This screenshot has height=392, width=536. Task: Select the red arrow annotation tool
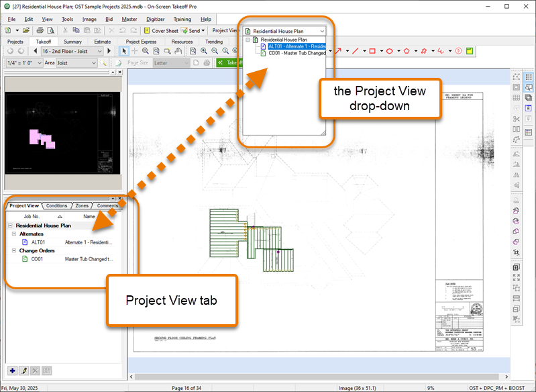338,51
